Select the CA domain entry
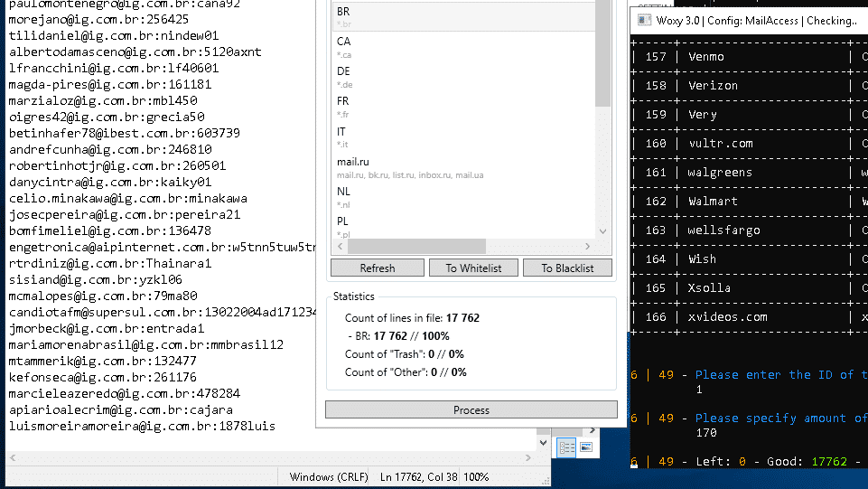 [462, 47]
